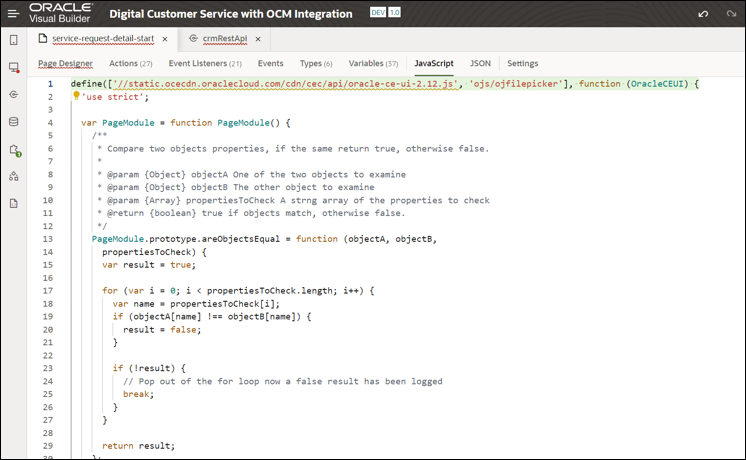Click the 'if (!result)' line
This screenshot has height=460, width=746.
pos(149,368)
